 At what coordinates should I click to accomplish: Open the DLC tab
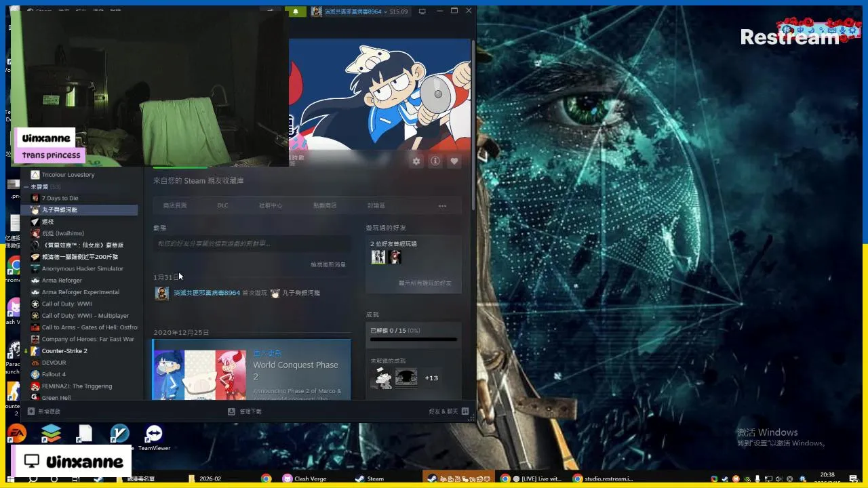(x=223, y=205)
